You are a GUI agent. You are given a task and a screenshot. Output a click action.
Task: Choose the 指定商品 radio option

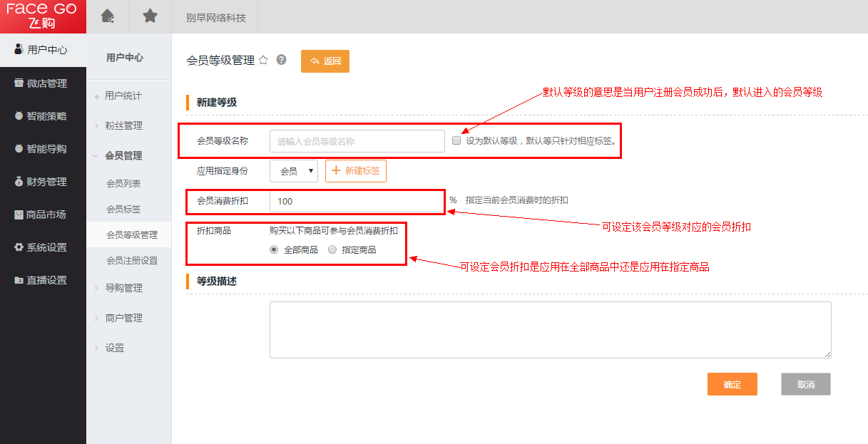[x=332, y=250]
